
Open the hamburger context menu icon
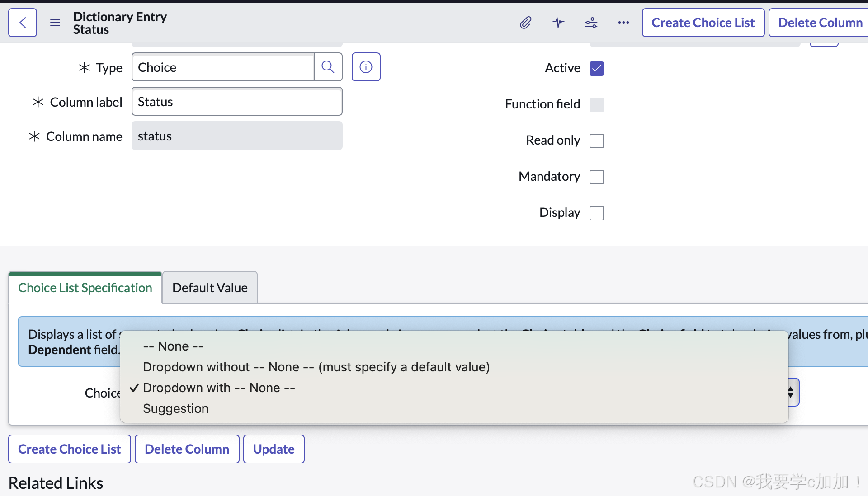point(55,23)
